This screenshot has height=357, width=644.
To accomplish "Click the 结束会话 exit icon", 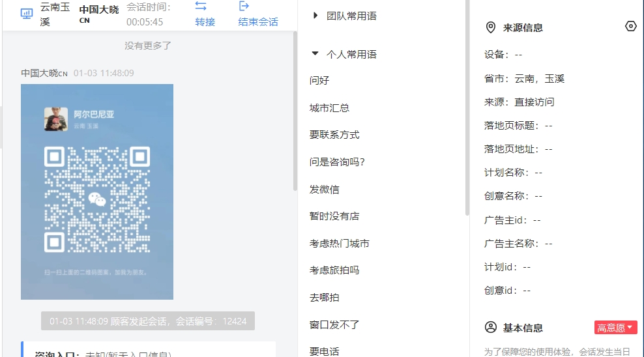I will tap(244, 6).
